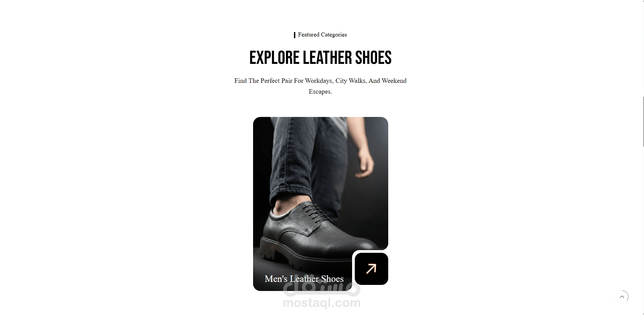This screenshot has height=316, width=644.
Task: Click the Arabic Mostaql logo watermark
Action: click(x=322, y=286)
